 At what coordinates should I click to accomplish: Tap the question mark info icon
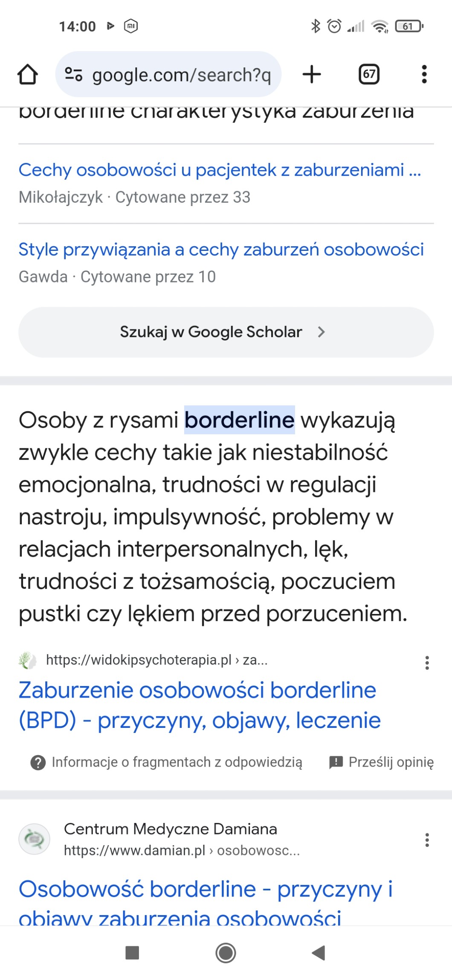pyautogui.click(x=38, y=762)
